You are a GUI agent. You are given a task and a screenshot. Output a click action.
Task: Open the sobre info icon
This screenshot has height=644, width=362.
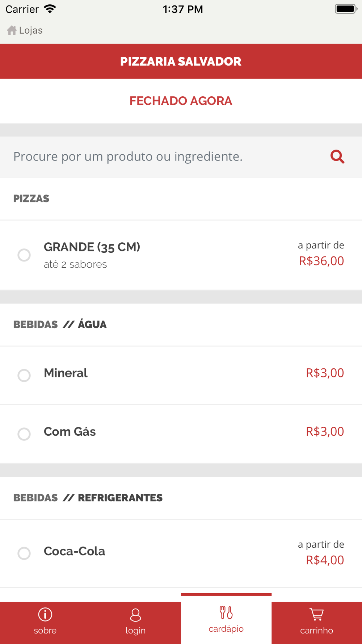[x=45, y=614]
